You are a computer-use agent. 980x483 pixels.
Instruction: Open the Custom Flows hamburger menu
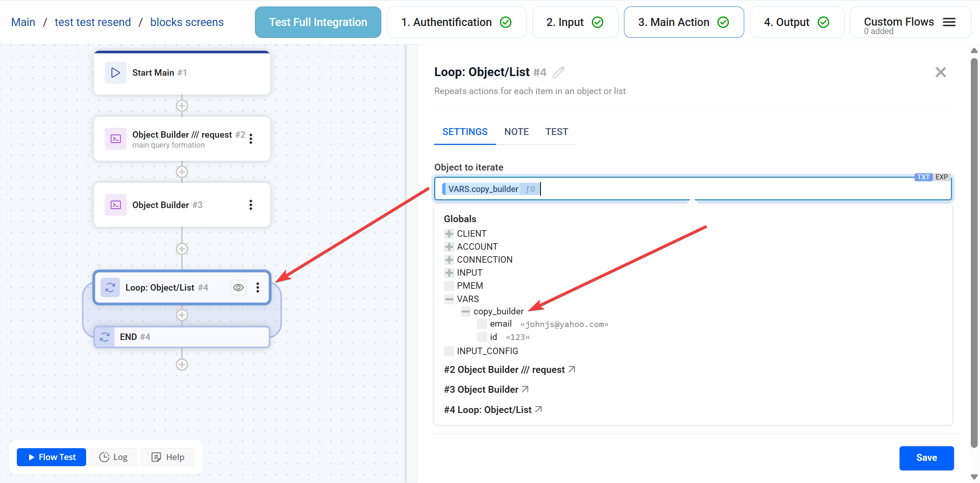coord(949,22)
